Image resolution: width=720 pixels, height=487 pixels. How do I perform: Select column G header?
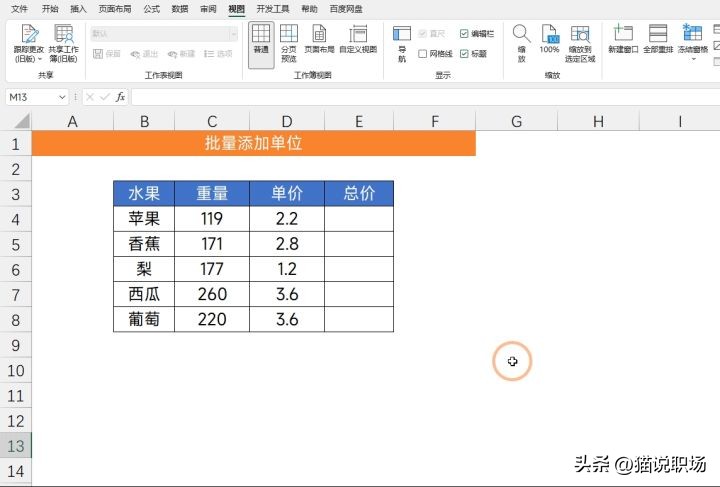click(516, 122)
